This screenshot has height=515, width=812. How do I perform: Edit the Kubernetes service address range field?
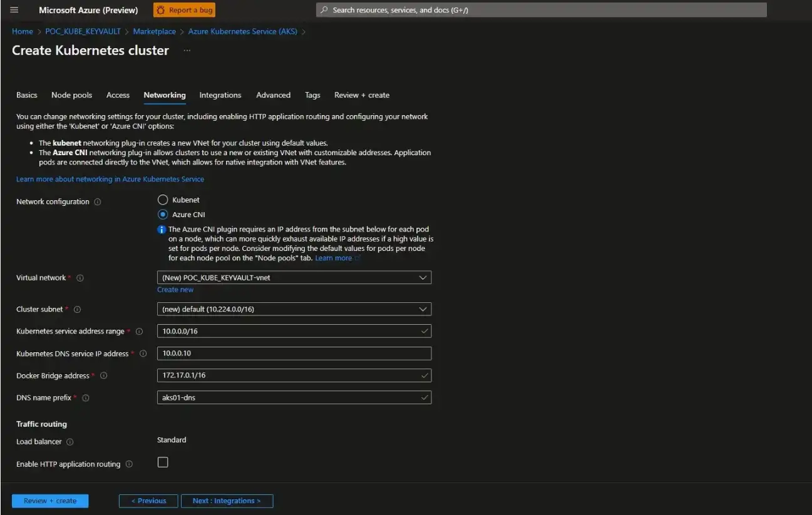294,331
